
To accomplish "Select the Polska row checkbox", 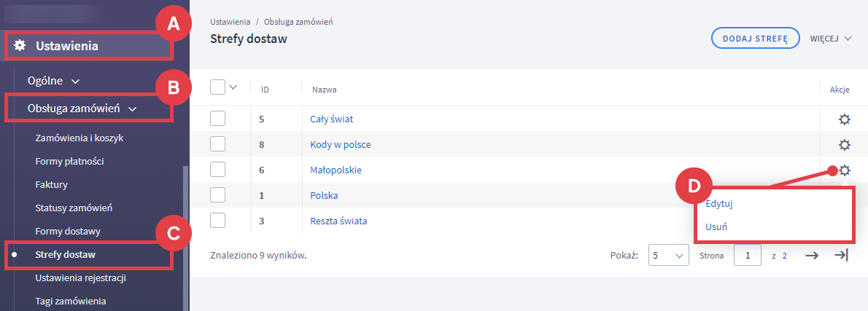I will click(218, 195).
